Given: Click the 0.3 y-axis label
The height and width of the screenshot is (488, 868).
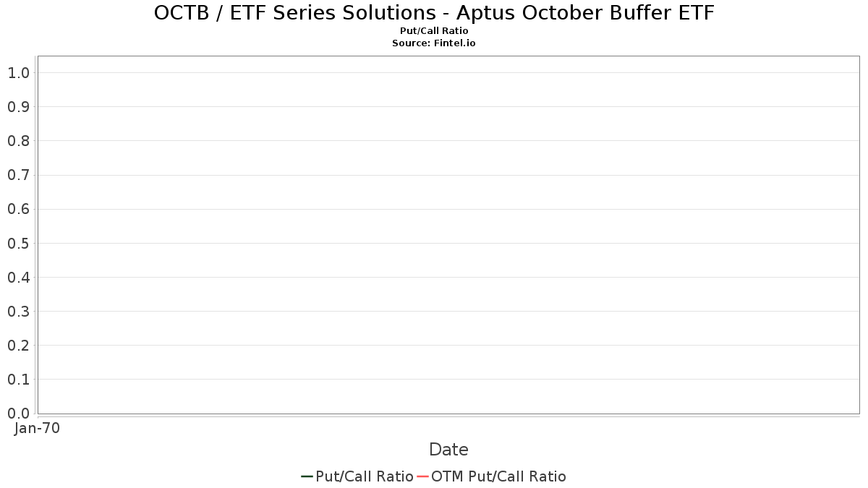Looking at the screenshot, I should pyautogui.click(x=18, y=312).
